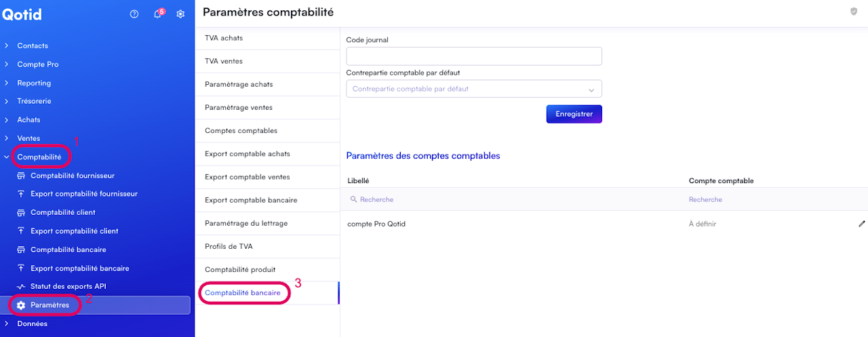Open Comptabilité bancaire in the sidebar
868x337 pixels.
(68, 250)
